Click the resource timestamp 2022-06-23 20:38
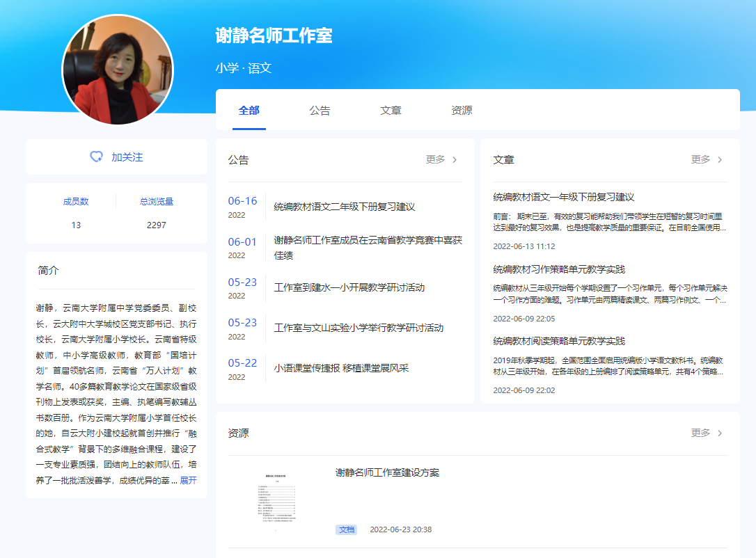Screen dimensions: 756x558 coord(401,529)
